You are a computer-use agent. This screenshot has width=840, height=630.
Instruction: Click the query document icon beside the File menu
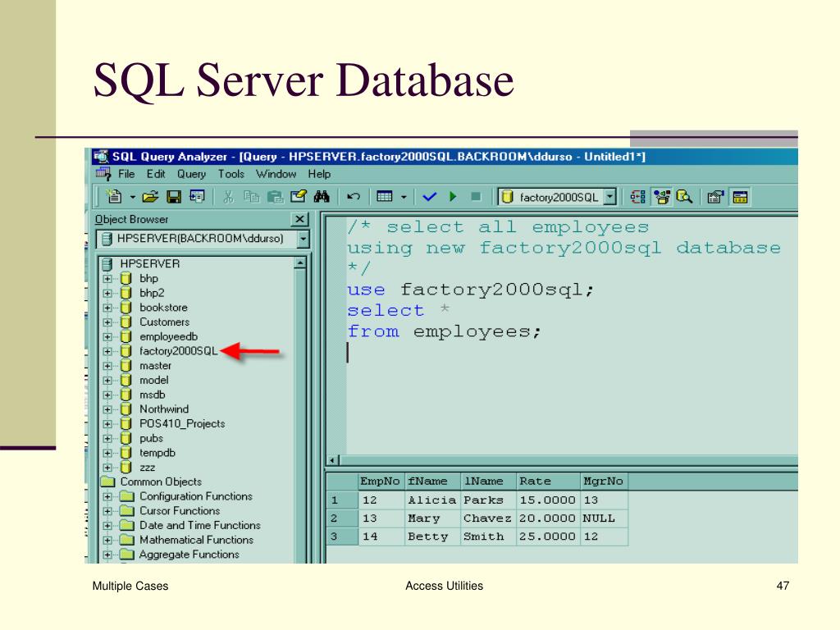(x=103, y=174)
